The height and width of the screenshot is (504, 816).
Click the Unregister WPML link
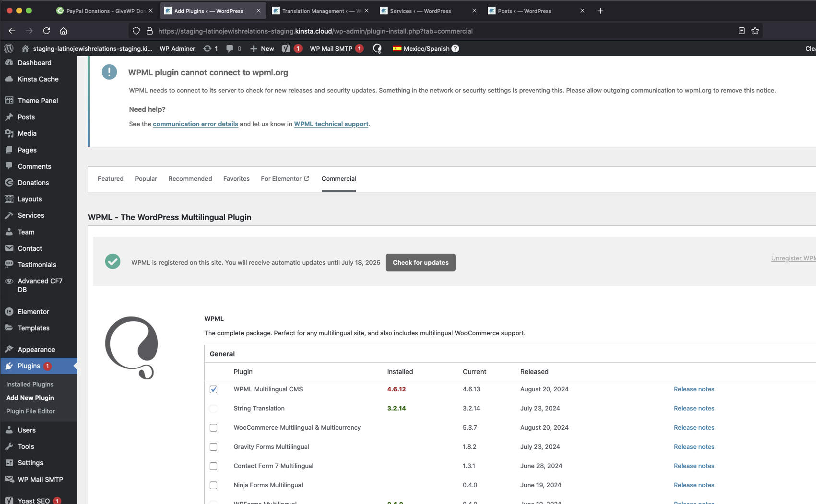[793, 258]
